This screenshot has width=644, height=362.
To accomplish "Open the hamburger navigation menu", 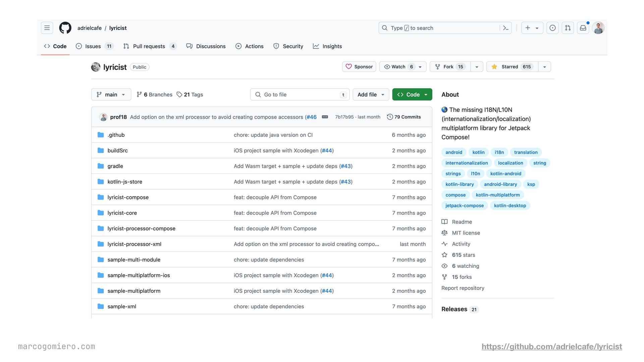I will point(47,28).
